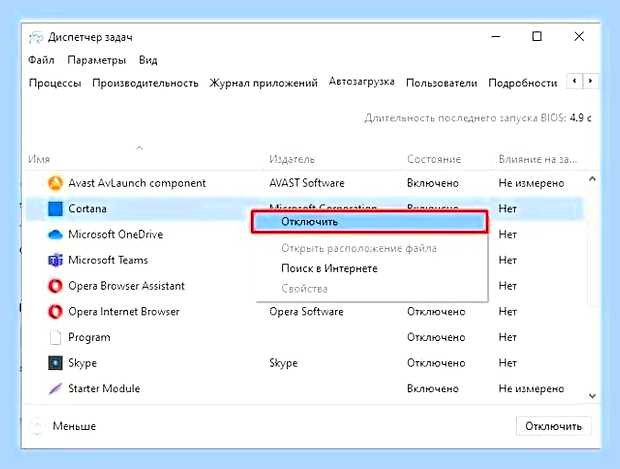Click Отключено status of Skype row
This screenshot has width=620, height=469.
click(436, 363)
